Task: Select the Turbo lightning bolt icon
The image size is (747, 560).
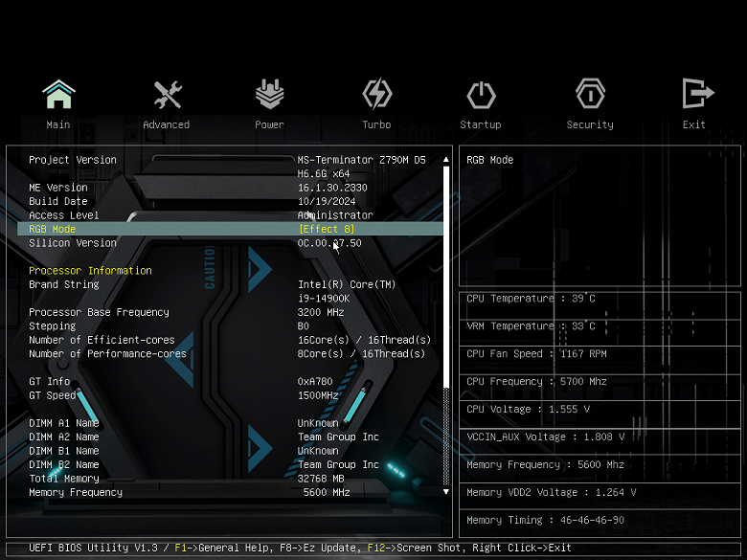Action: [376, 94]
